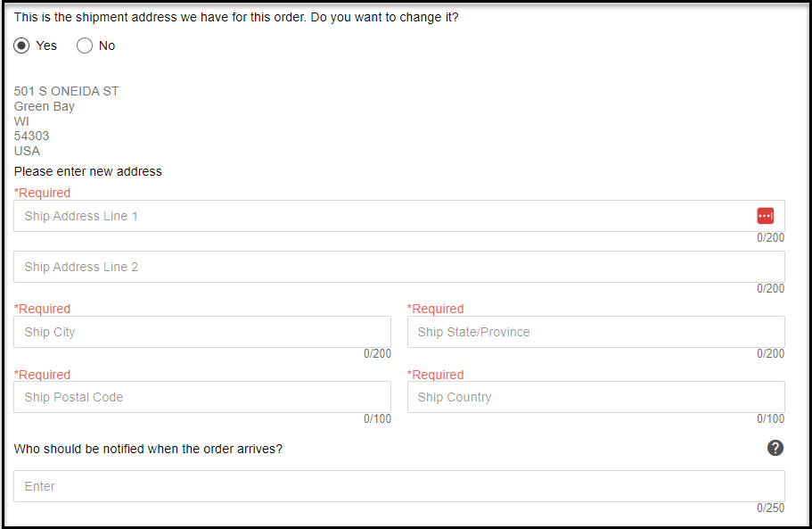
Task: Focus the Ship State/Province field
Action: (595, 332)
